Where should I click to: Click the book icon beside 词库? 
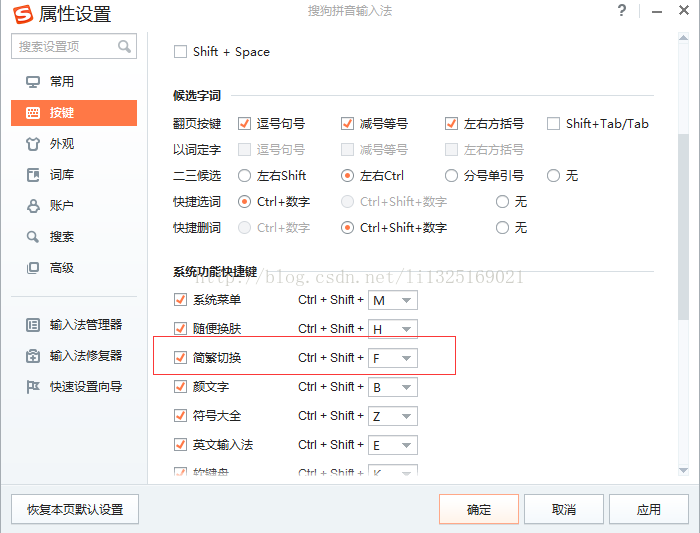coord(33,175)
